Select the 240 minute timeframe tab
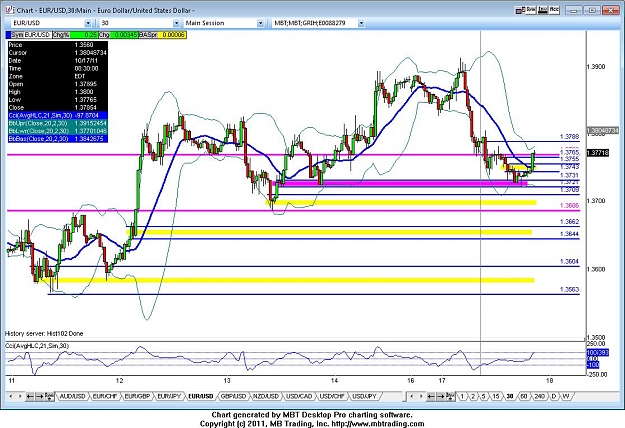Image resolution: width=625 pixels, height=428 pixels. (539, 396)
